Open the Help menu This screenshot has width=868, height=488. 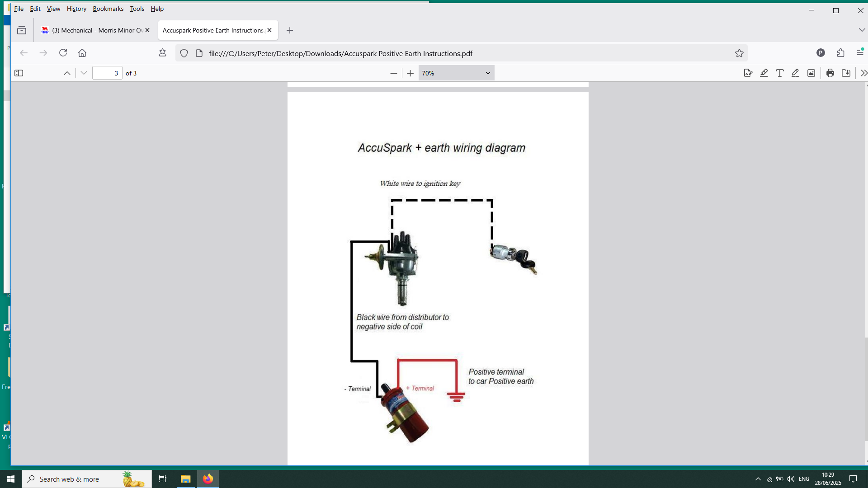157,9
